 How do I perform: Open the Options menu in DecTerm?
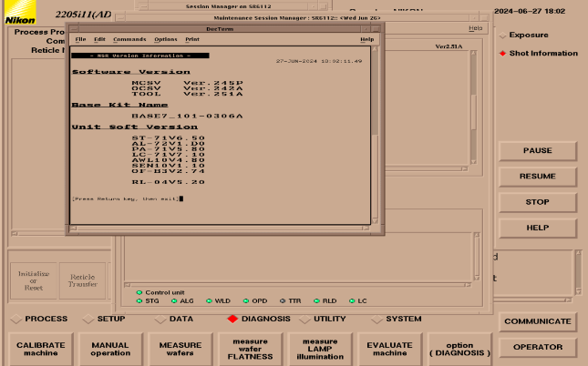point(166,40)
